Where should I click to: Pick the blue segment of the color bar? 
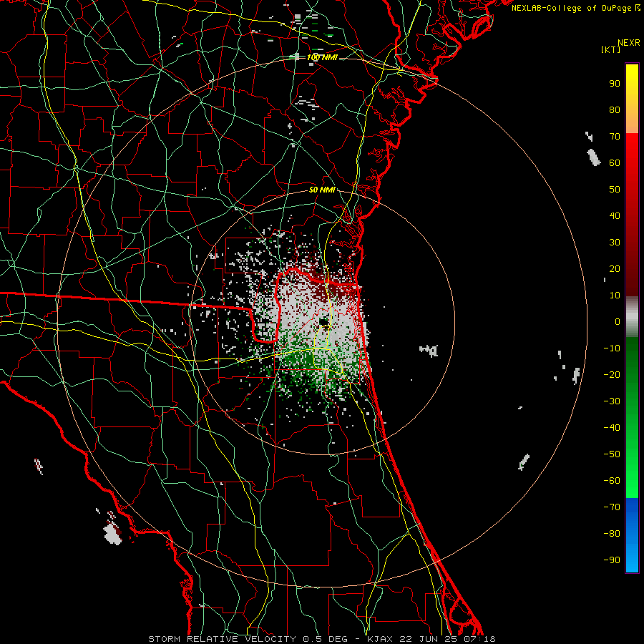click(x=632, y=535)
